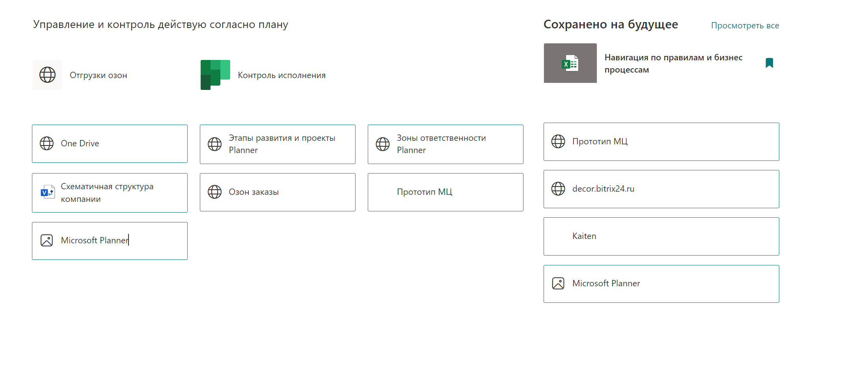Viewport: 868px width, 390px height.
Task: Open Навигация по правилам и бизнес процессам
Action: tap(673, 63)
